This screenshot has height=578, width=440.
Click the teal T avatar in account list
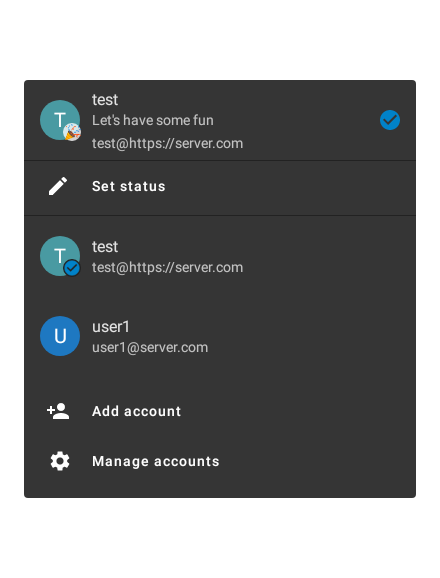(60, 256)
